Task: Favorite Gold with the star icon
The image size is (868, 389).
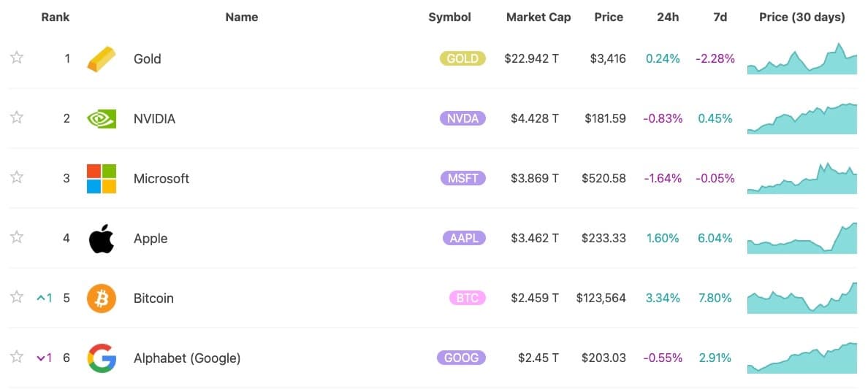Action: point(17,58)
